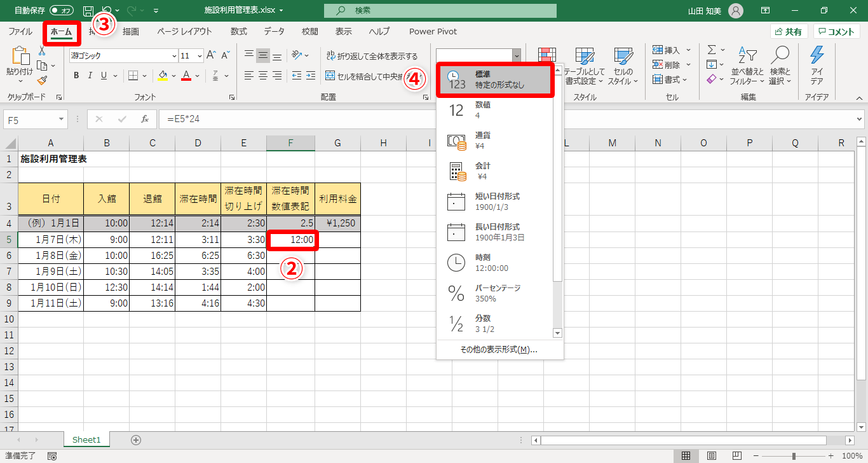
Task: Switch to Page Layout view in status bar
Action: point(712,456)
